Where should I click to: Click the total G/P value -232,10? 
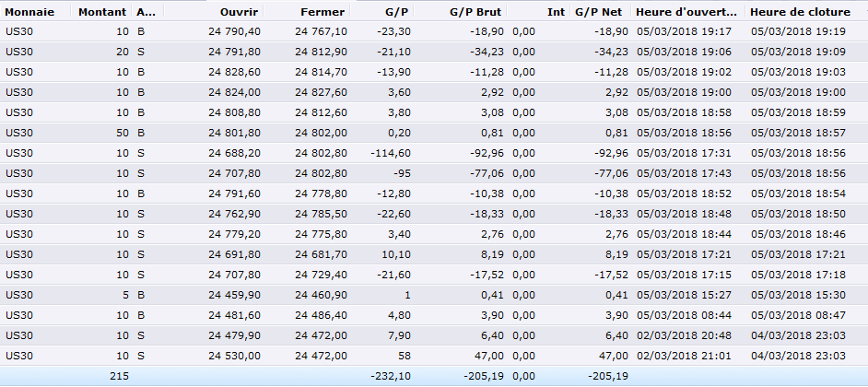[392, 376]
